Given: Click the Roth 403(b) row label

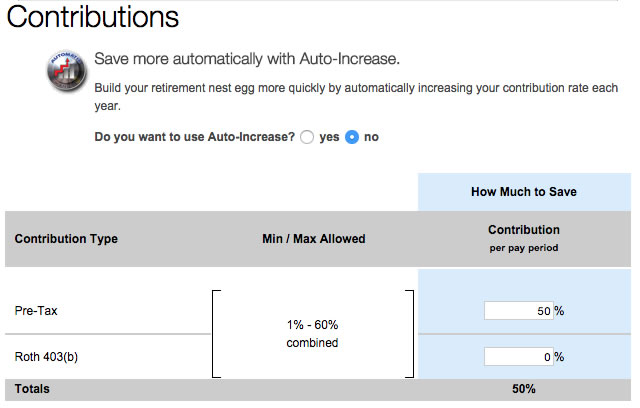Looking at the screenshot, I should 49,357.
